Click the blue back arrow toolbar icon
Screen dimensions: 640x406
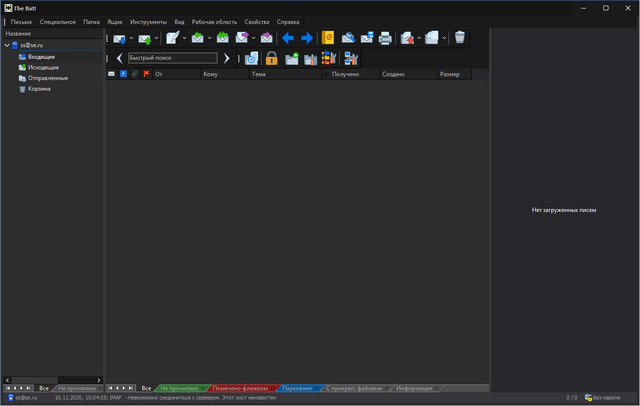click(x=288, y=38)
